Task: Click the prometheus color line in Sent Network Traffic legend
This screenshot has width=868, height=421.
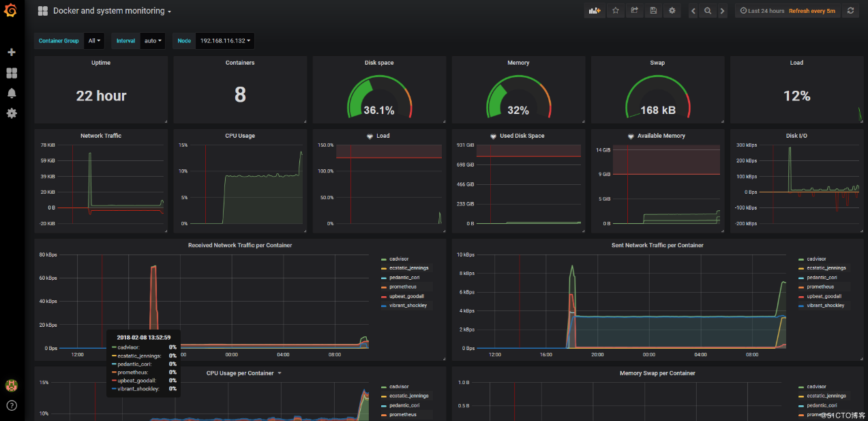Action: 801,287
